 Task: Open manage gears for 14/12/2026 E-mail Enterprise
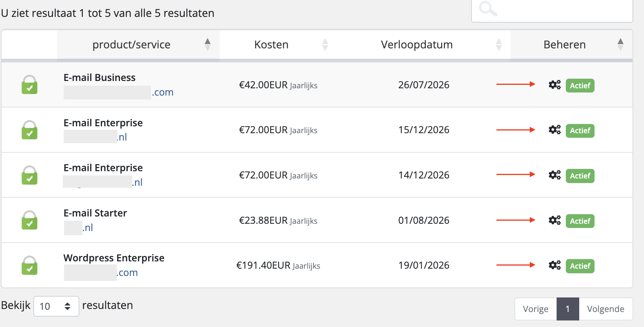(554, 175)
